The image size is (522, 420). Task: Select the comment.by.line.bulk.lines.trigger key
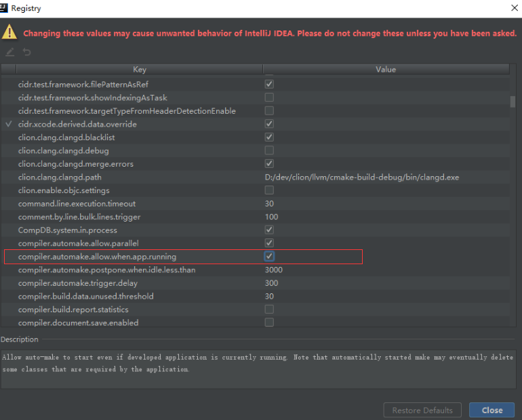(79, 217)
